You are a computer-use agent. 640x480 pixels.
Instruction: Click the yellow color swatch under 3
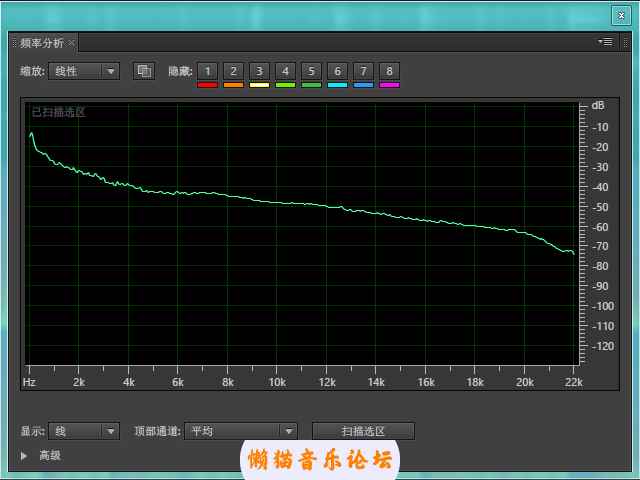259,85
